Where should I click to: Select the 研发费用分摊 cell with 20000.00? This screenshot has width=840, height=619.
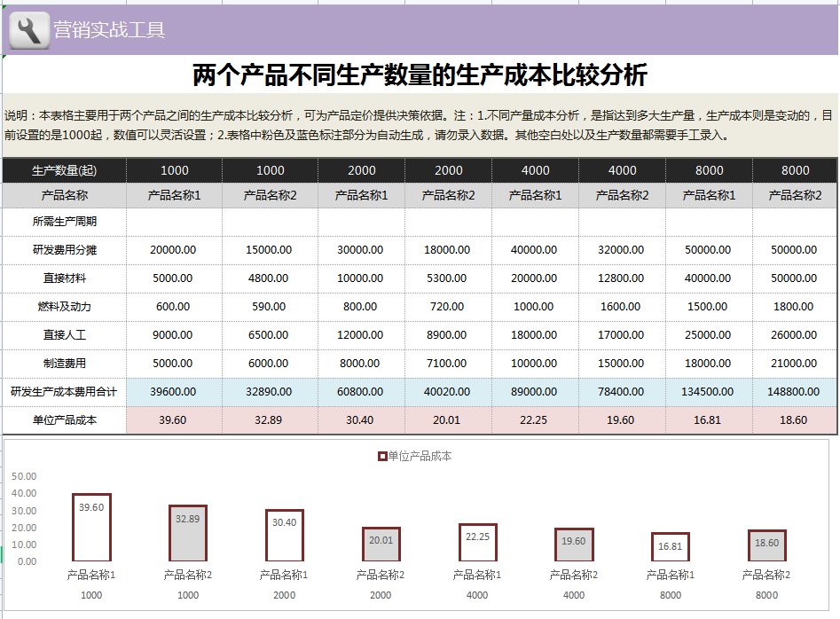[174, 250]
